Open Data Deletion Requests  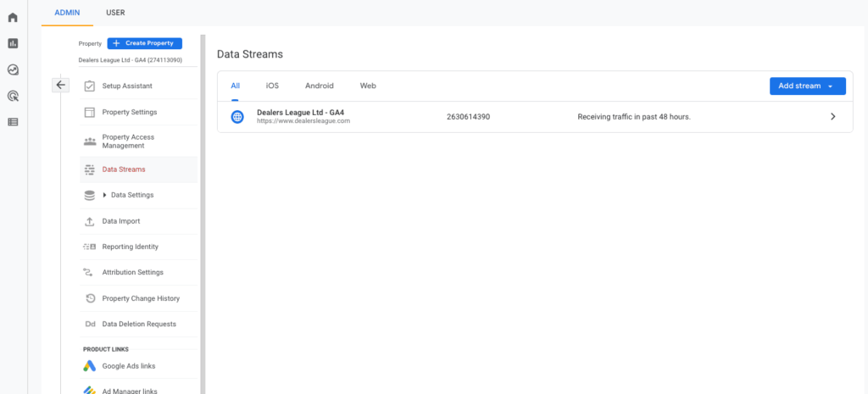point(138,325)
